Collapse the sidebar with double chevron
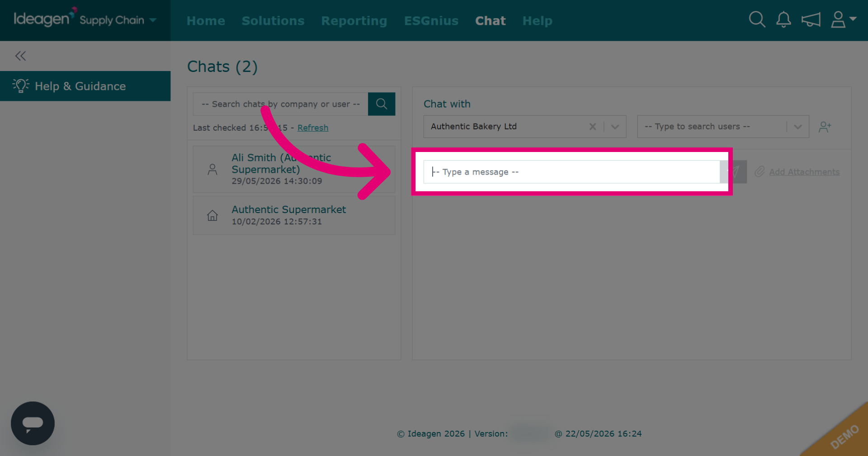 pos(20,56)
